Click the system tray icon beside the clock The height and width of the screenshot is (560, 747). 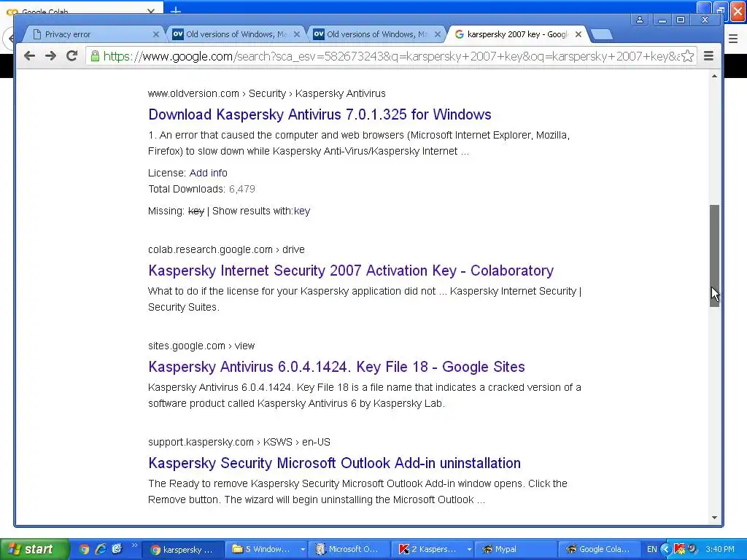[x=692, y=549]
